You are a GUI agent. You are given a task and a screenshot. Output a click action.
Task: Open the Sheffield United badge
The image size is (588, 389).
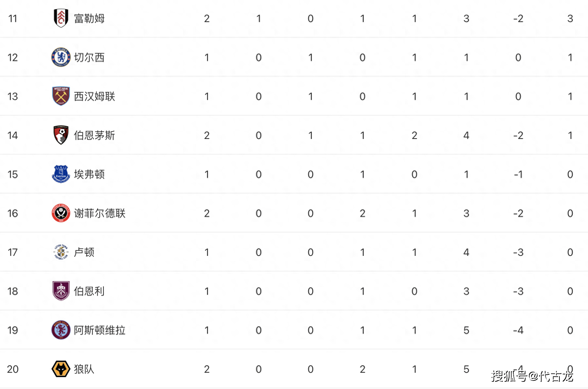coord(61,213)
